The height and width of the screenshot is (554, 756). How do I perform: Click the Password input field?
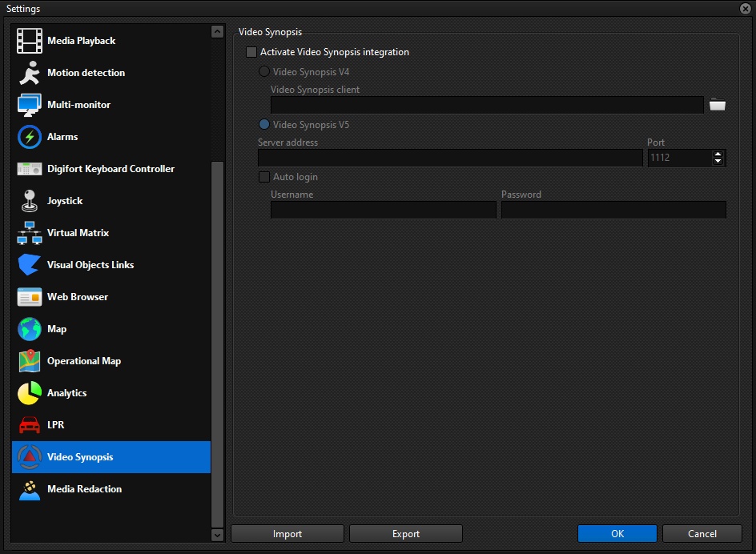point(613,210)
